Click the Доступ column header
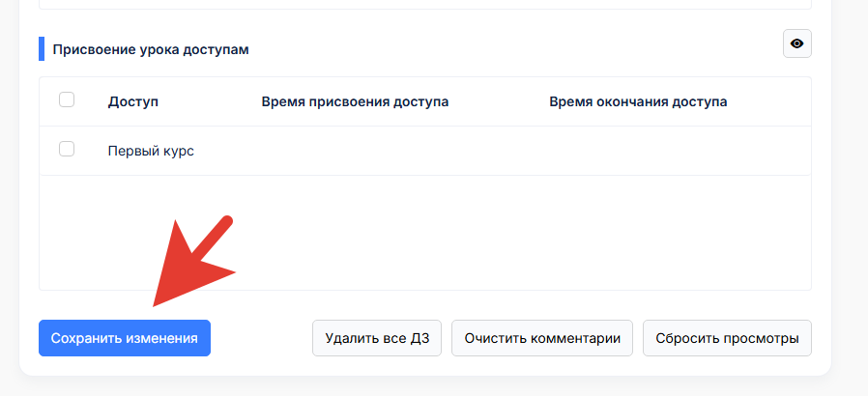Viewport: 868px width, 396px height. click(x=132, y=101)
